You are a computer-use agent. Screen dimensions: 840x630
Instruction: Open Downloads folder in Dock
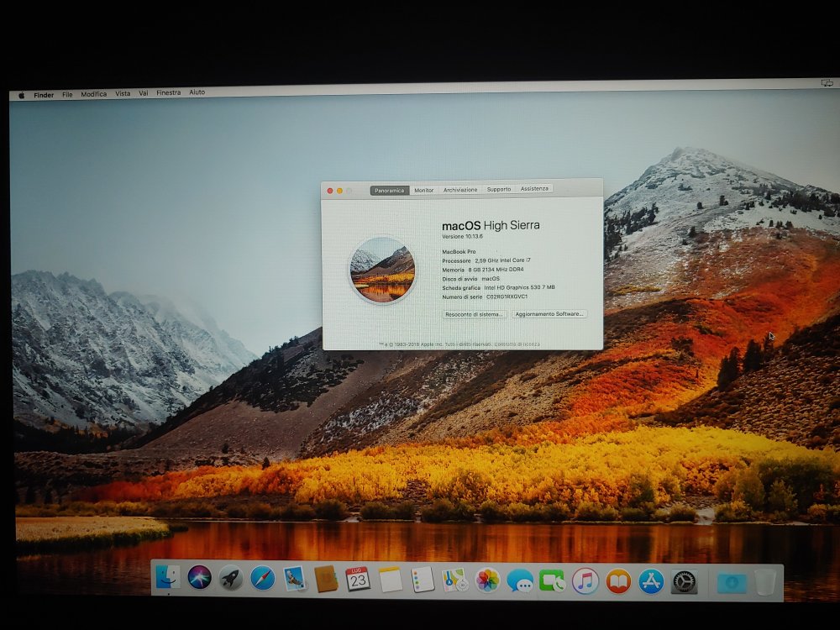pos(732,583)
